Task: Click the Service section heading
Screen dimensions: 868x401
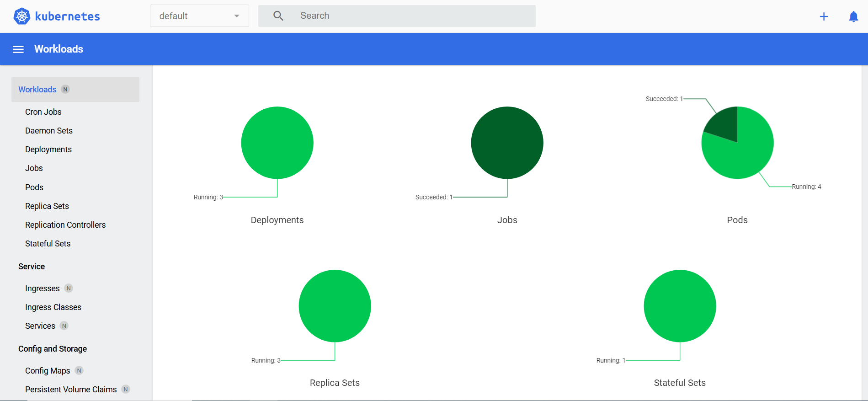Action: click(32, 267)
